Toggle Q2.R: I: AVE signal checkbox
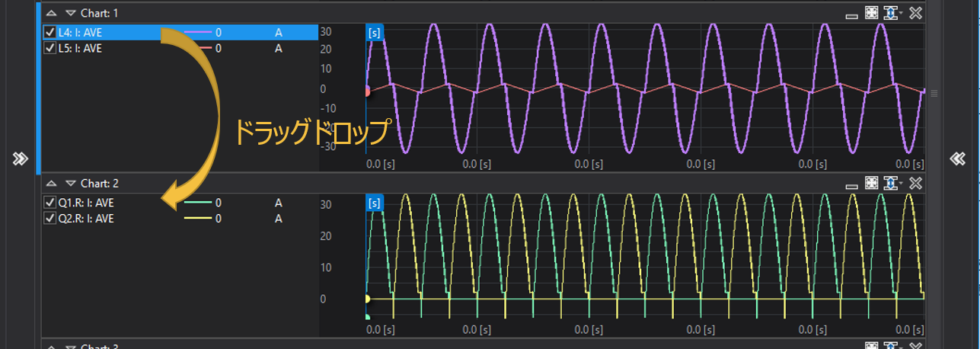This screenshot has height=349, width=980. click(x=50, y=219)
